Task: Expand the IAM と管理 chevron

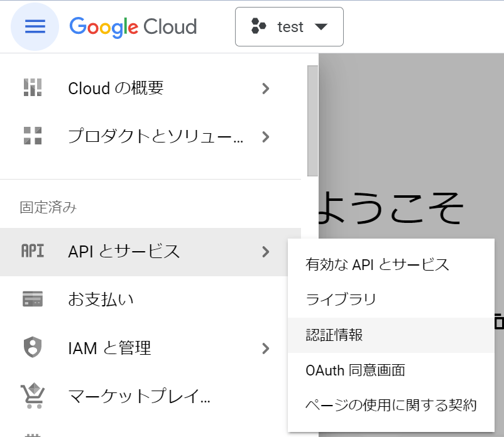Action: pyautogui.click(x=265, y=348)
